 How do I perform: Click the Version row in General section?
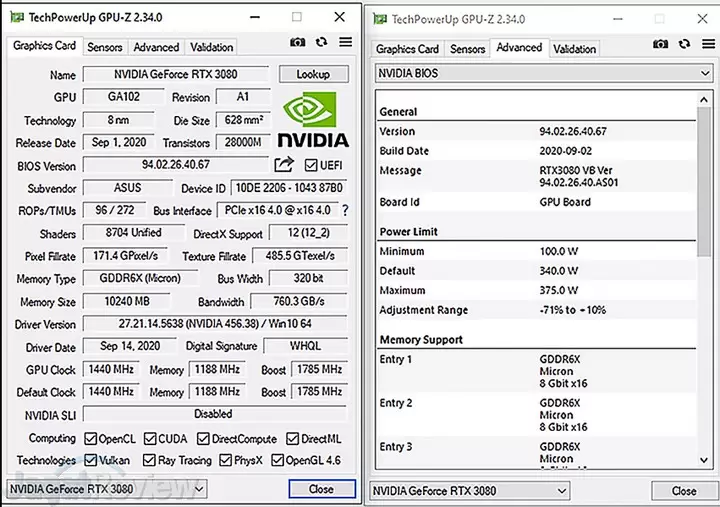537,131
